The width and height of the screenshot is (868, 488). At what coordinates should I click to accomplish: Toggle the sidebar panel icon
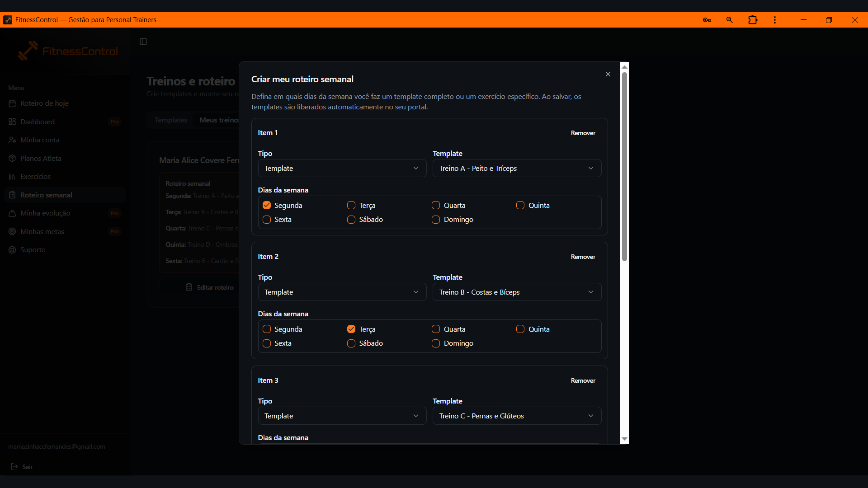[143, 42]
